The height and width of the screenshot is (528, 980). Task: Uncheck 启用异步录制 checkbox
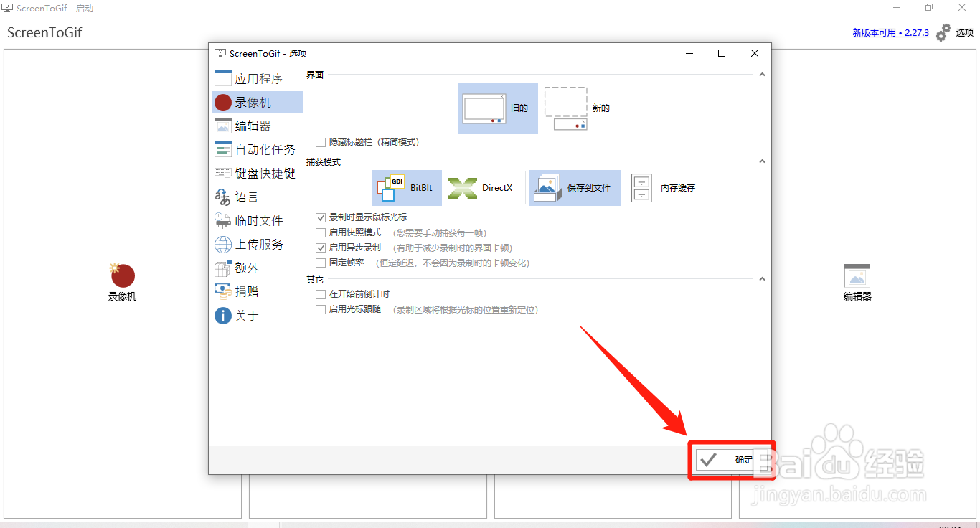pos(321,247)
